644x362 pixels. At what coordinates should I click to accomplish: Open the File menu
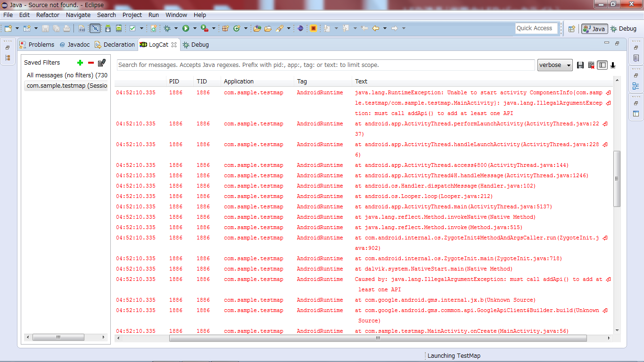click(8, 15)
